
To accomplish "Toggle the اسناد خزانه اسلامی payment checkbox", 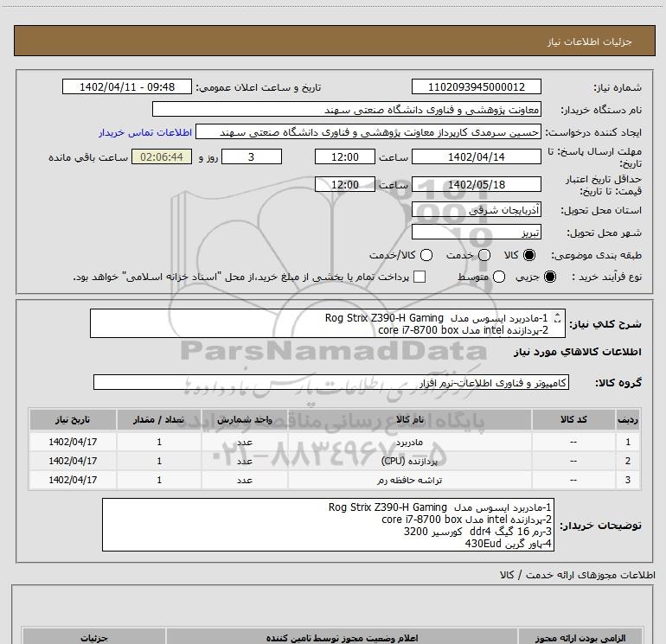I will 419,277.
